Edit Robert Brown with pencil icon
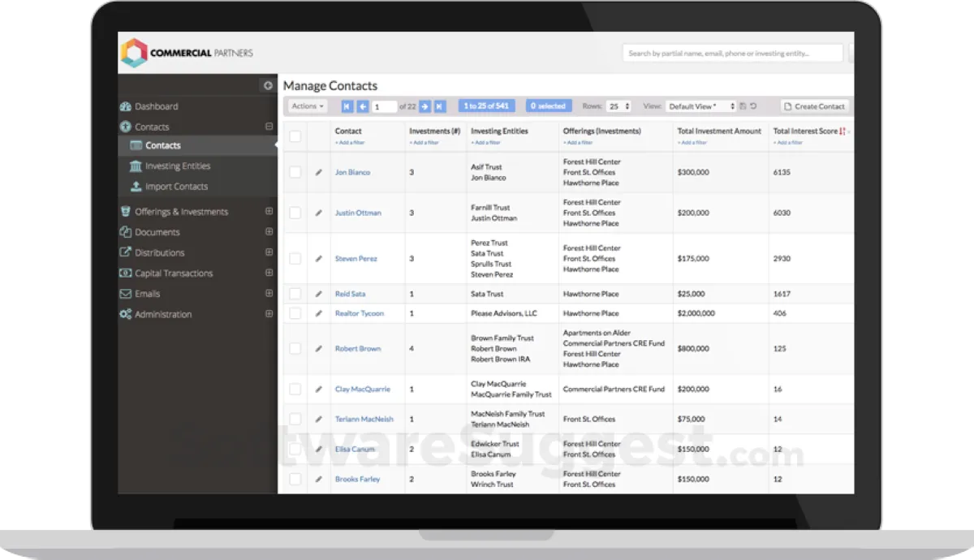 click(x=319, y=349)
